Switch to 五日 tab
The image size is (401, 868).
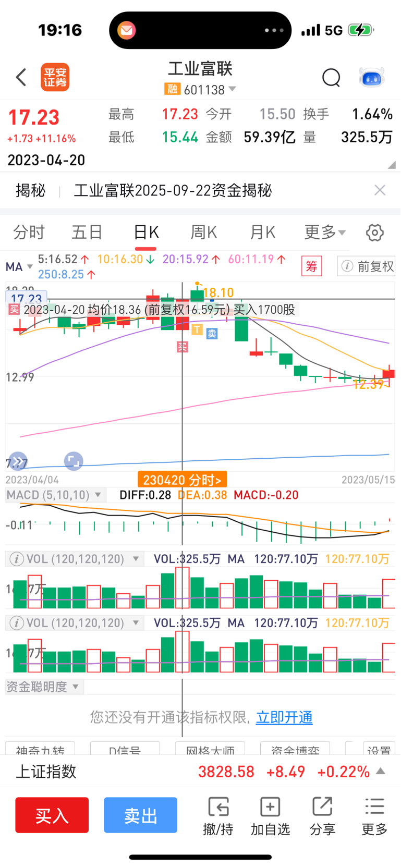coord(87,233)
